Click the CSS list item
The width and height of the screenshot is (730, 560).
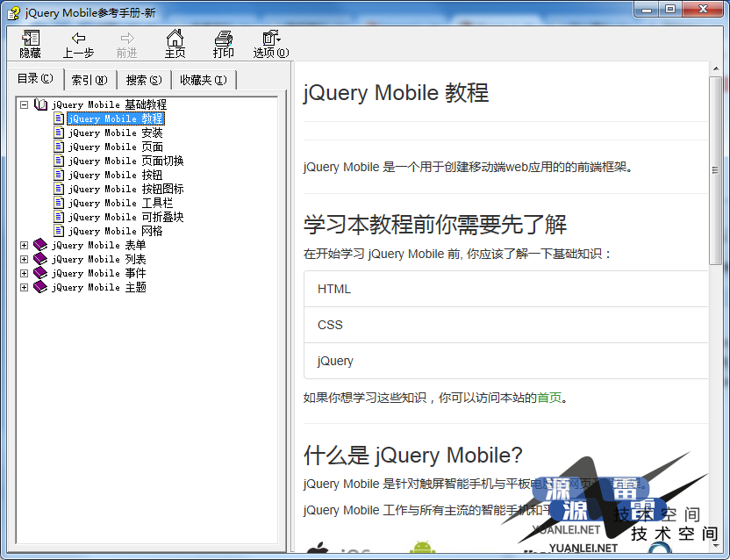click(x=506, y=325)
